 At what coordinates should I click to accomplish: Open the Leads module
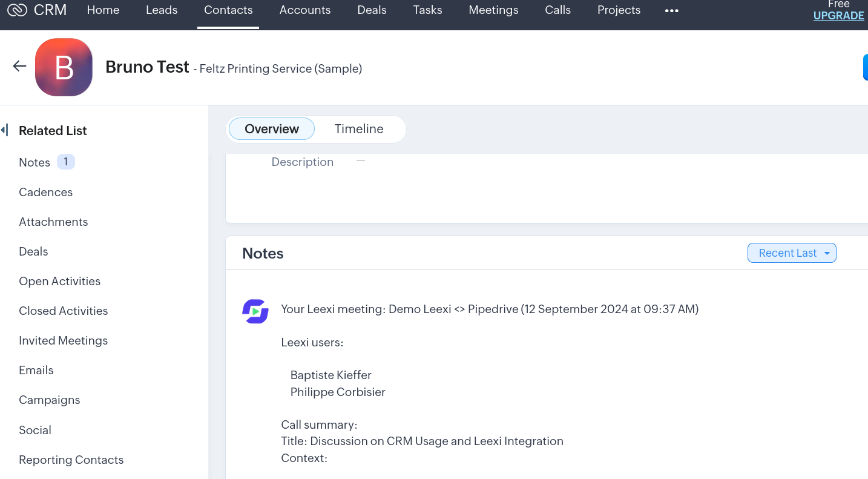162,10
